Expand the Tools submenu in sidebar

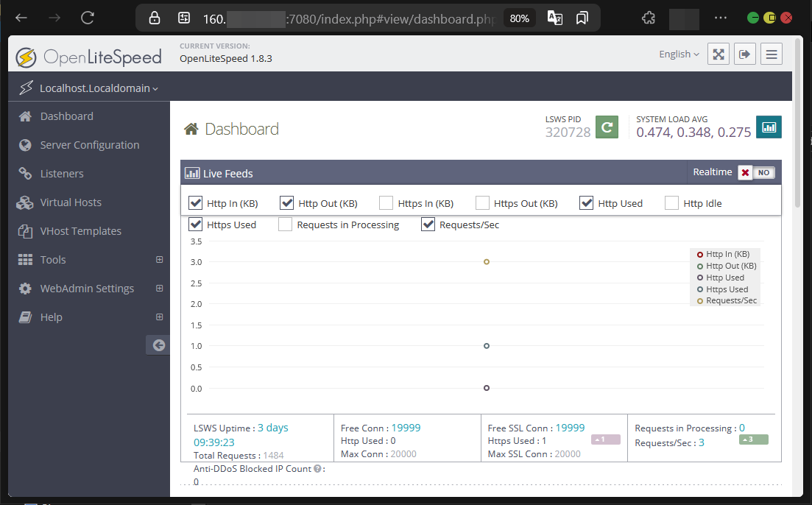click(x=159, y=260)
